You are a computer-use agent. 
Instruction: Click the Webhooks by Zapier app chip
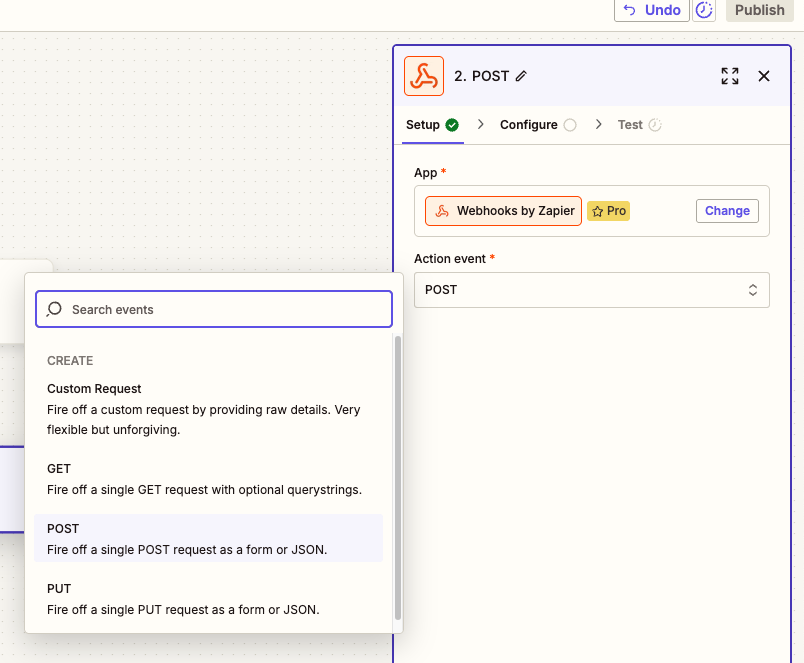click(x=503, y=211)
